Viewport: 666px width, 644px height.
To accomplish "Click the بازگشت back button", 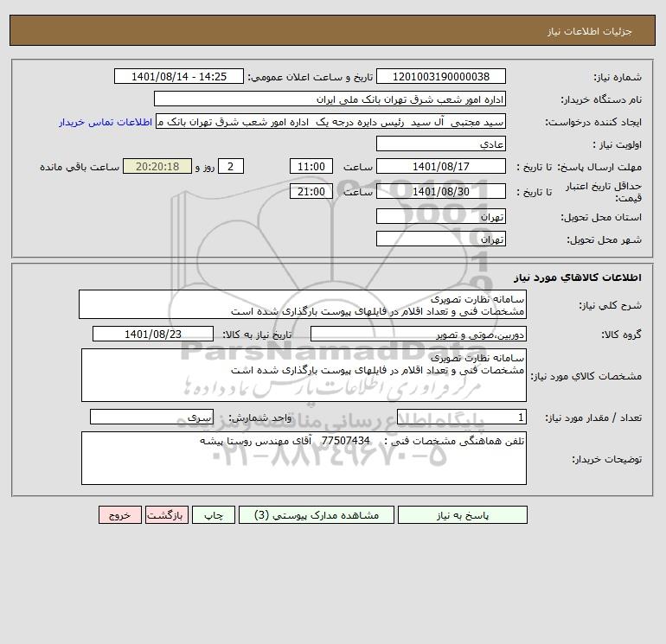I will pyautogui.click(x=166, y=515).
